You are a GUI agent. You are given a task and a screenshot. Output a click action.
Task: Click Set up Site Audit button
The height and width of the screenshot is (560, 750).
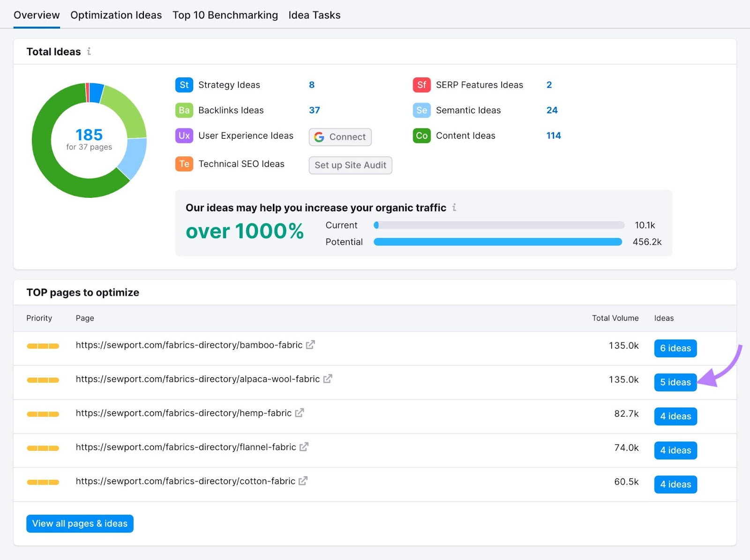[x=351, y=165]
